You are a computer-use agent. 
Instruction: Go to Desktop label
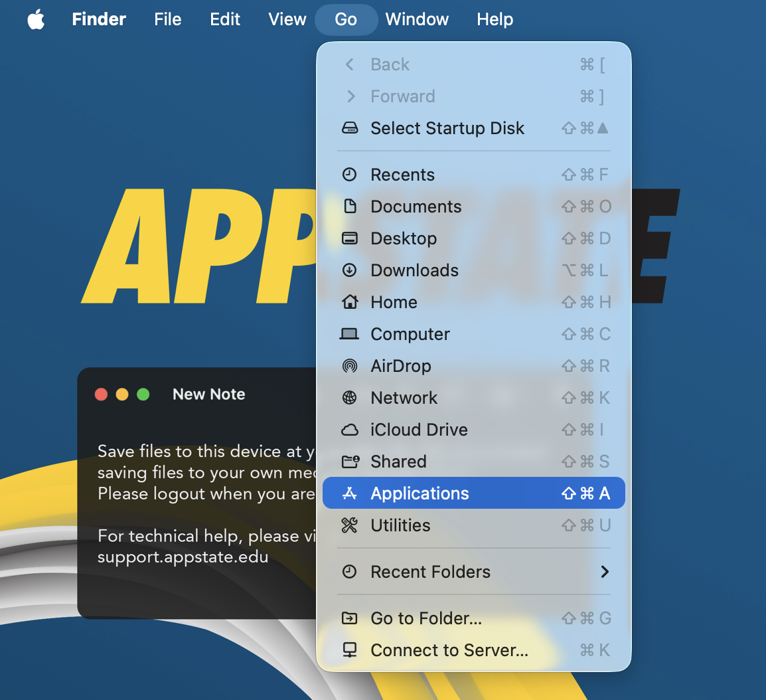[x=404, y=238]
